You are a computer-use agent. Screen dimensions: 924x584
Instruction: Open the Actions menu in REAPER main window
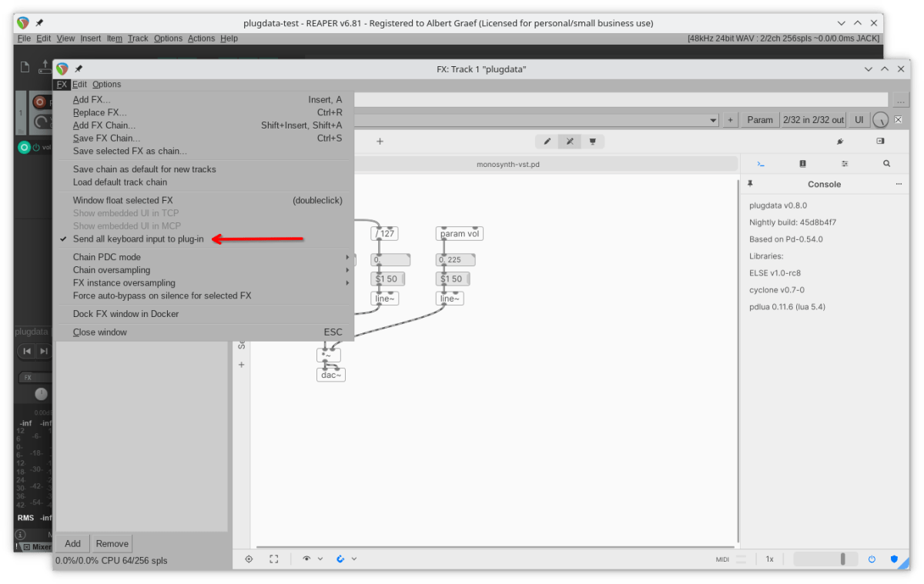pyautogui.click(x=201, y=38)
